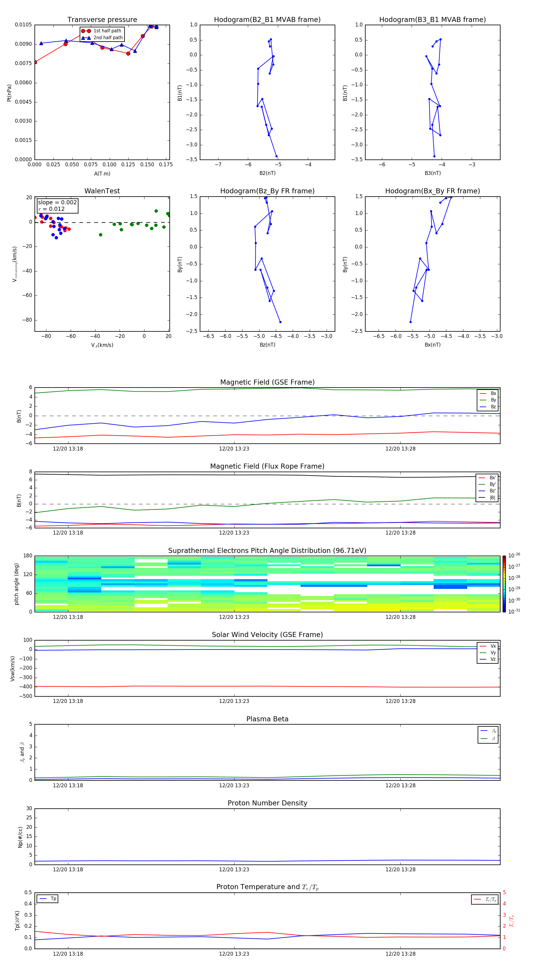The width and height of the screenshot is (535, 980).
Task: Click the "Plasma Beta" plot title
Action: coord(267,719)
